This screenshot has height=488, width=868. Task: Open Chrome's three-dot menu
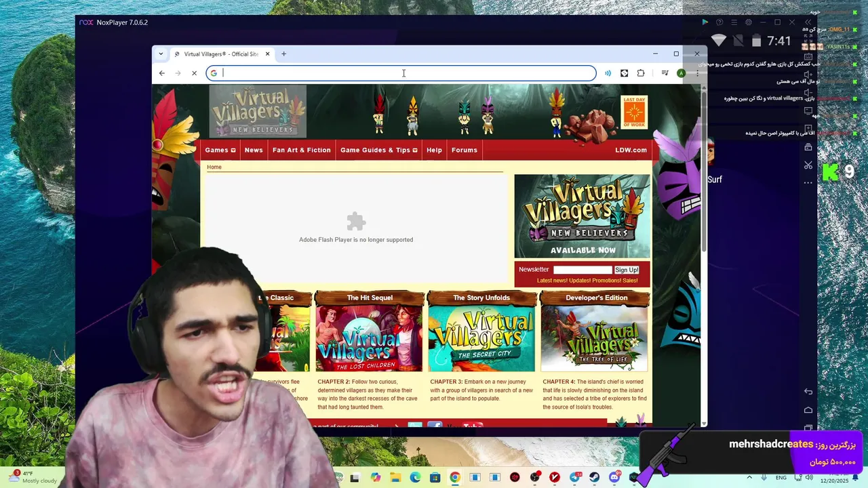click(697, 73)
